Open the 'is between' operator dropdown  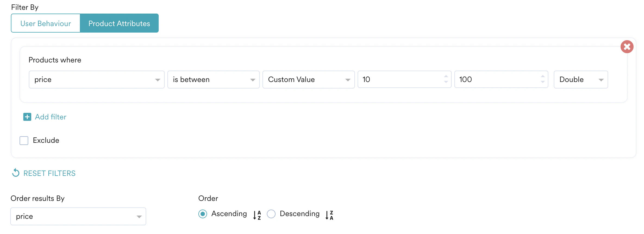(x=214, y=80)
